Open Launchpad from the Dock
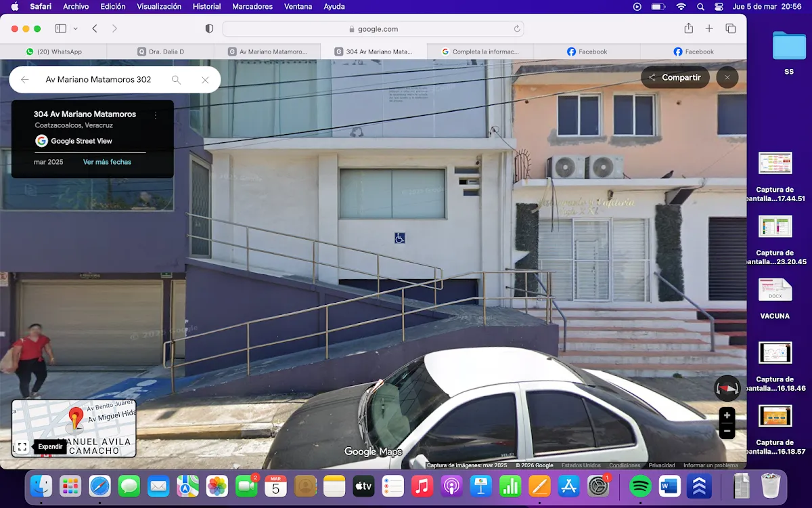 point(70,486)
